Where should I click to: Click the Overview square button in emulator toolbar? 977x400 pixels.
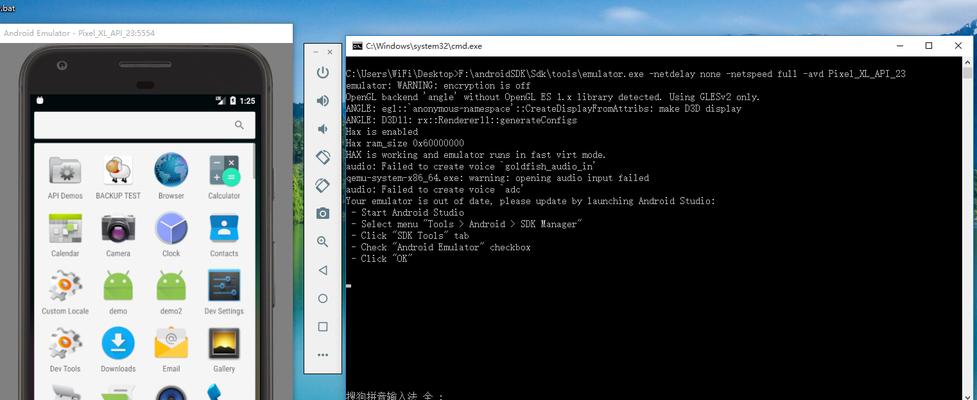322,326
